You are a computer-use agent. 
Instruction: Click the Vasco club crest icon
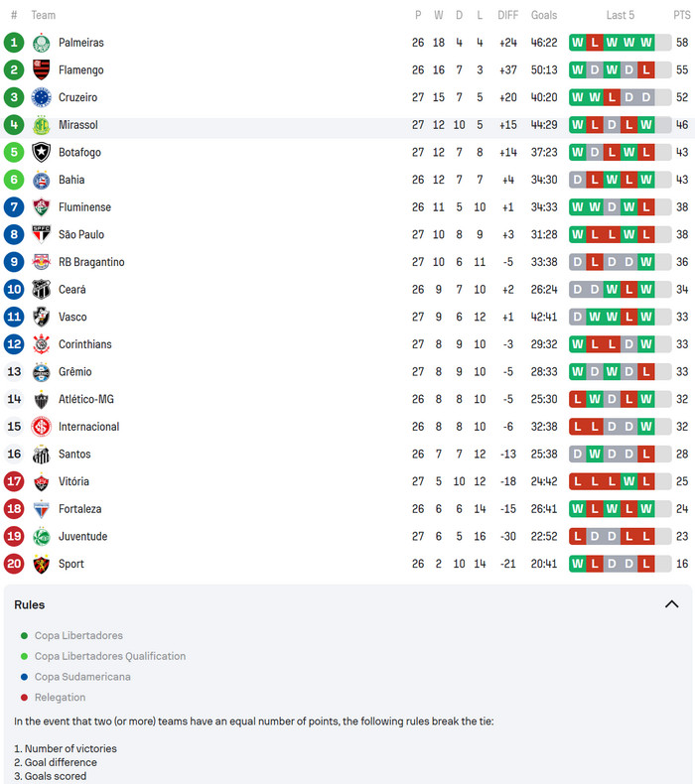point(41,317)
